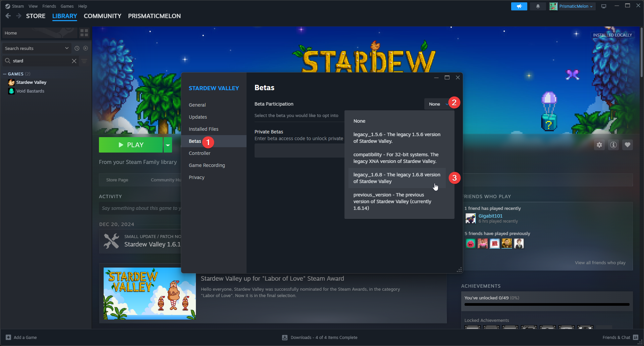Viewport: 644px width, 346px height.
Task: Open the Help menu
Action: (x=83, y=6)
